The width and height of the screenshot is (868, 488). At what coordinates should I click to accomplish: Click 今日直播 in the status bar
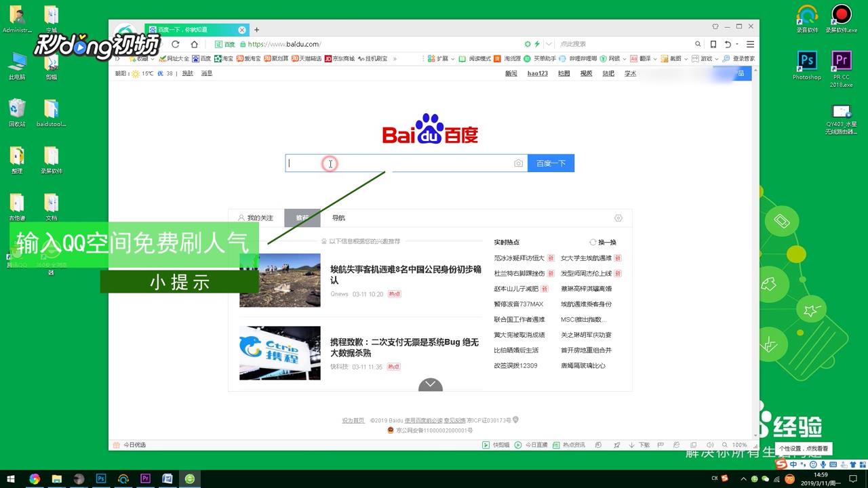pyautogui.click(x=531, y=445)
